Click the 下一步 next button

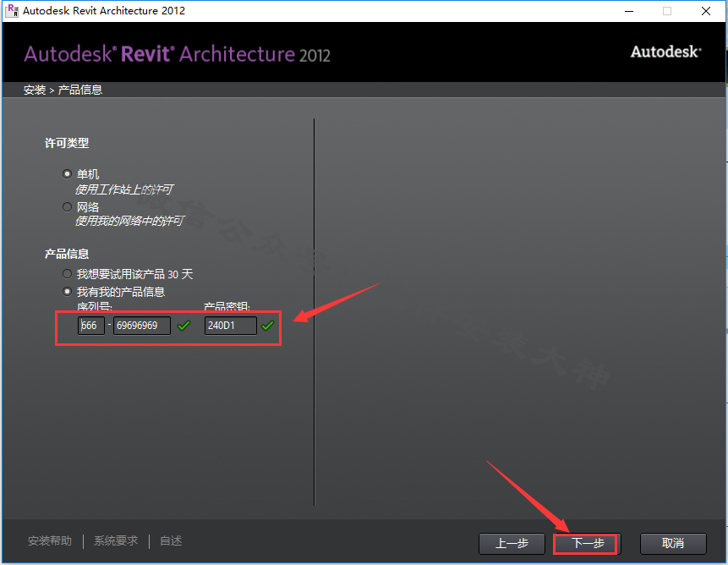(x=587, y=544)
